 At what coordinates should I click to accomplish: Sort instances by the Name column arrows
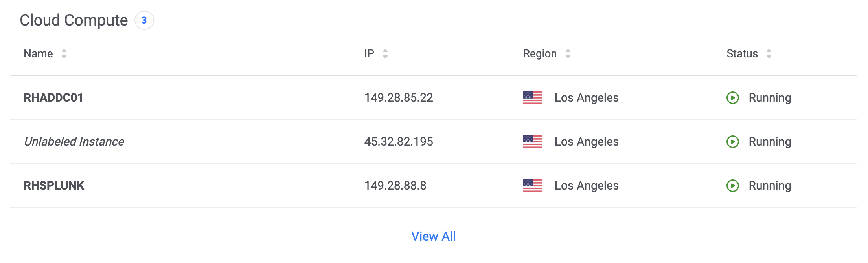(64, 54)
